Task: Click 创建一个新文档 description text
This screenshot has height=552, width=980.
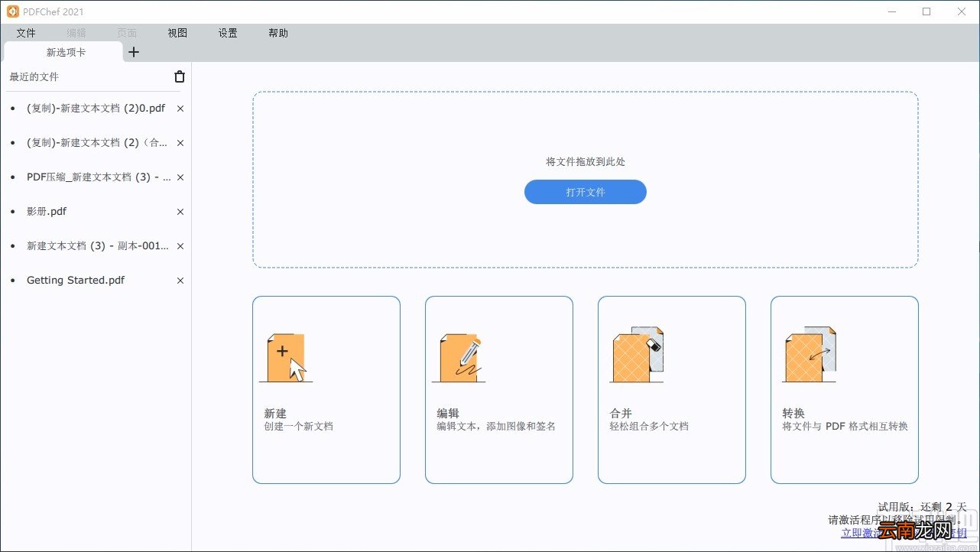Action: 299,427
